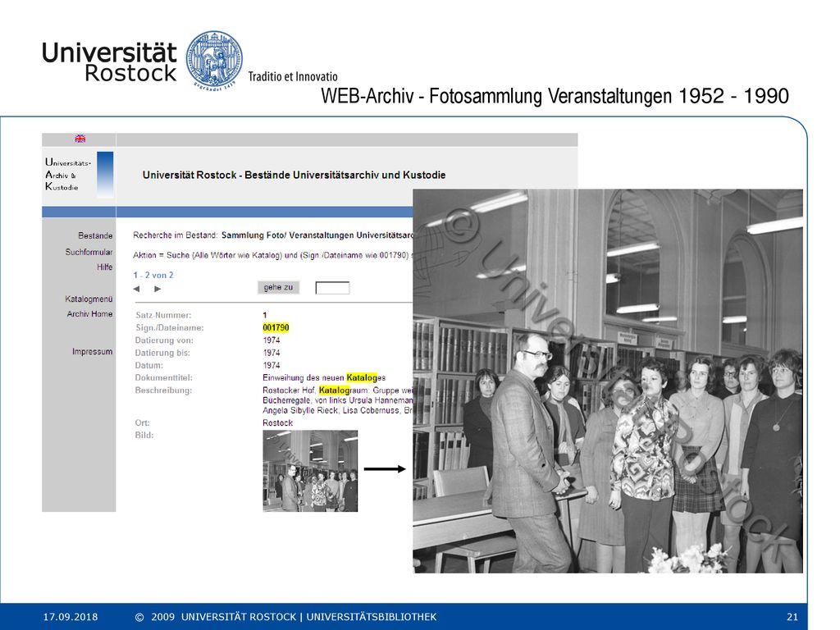Open Bestände in the sidebar
The image size is (840, 630).
coord(95,235)
